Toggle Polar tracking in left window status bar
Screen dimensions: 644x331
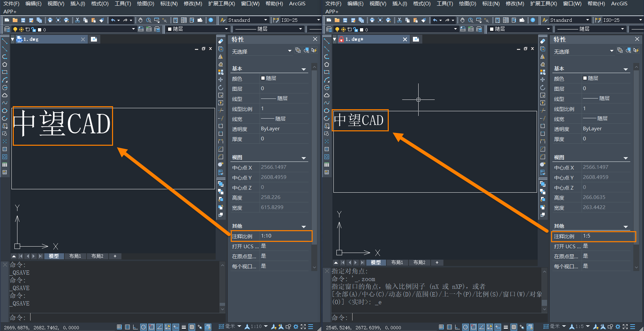[x=143, y=327]
